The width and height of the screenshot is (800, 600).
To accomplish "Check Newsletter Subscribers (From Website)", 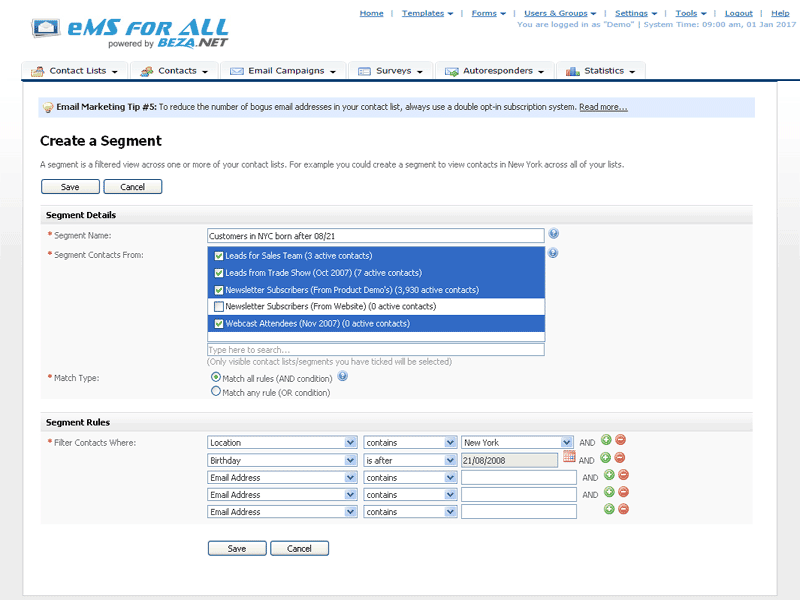I will click(x=219, y=307).
